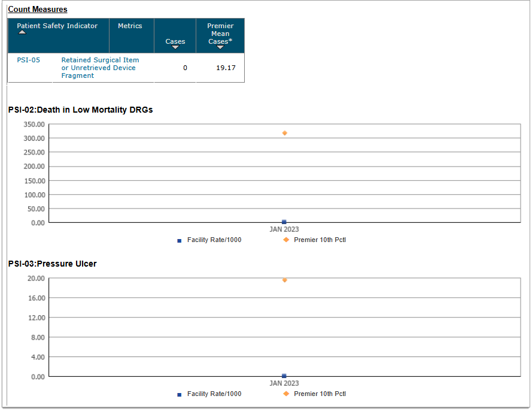Click the Count Measures heading
This screenshot has height=411, width=532.
click(x=38, y=10)
